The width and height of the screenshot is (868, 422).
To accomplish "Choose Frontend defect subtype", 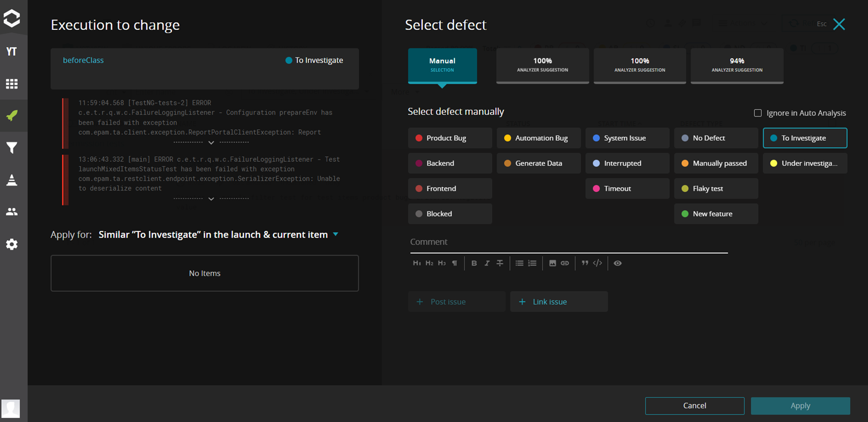I will coord(450,188).
